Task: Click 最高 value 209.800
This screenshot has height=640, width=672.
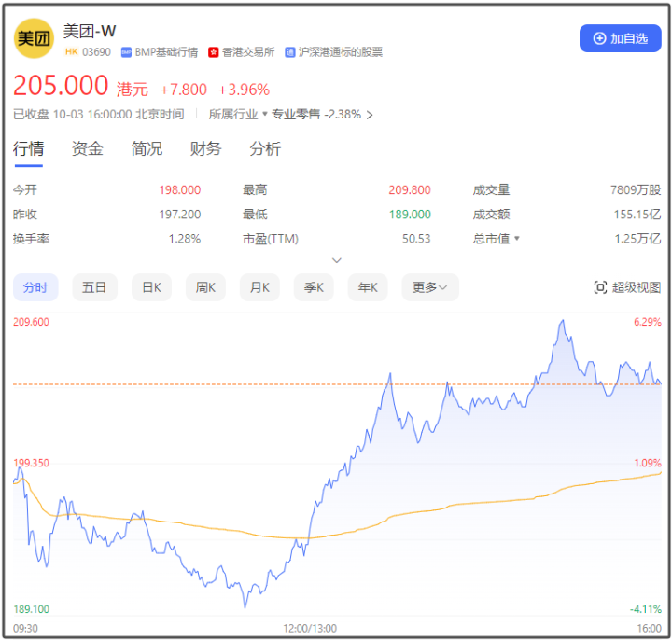Action: point(410,189)
